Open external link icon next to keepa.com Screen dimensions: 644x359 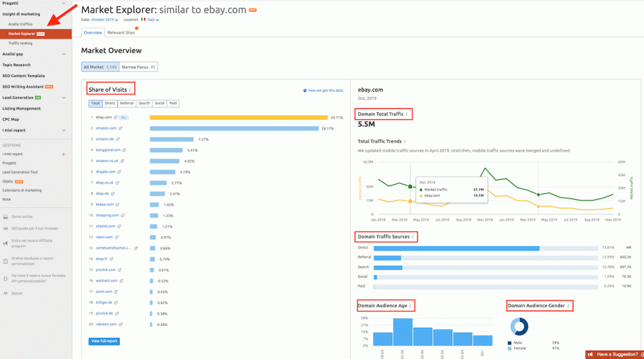[x=117, y=205]
